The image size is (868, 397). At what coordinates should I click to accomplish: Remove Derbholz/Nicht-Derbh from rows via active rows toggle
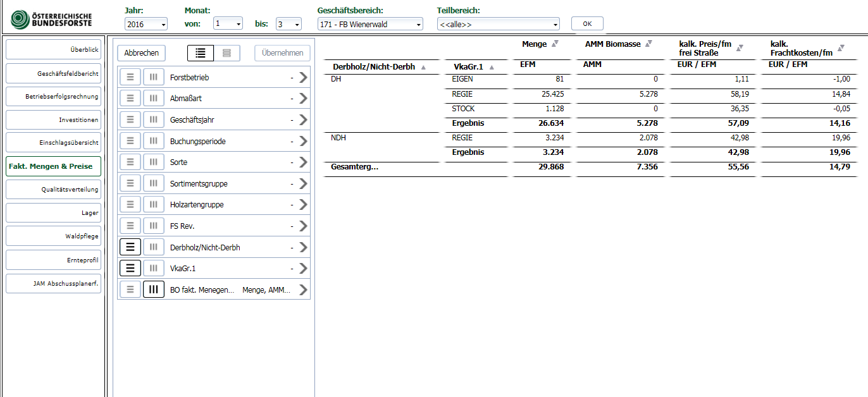coord(130,247)
